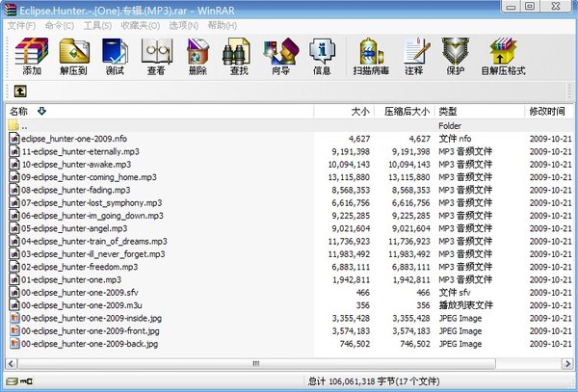Sort by the 类型 column header

[x=480, y=112]
